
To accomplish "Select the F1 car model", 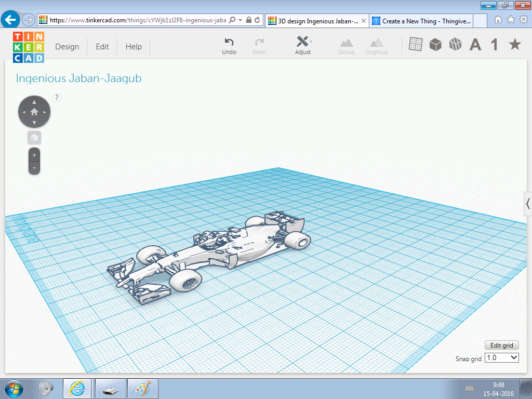I will click(x=209, y=258).
